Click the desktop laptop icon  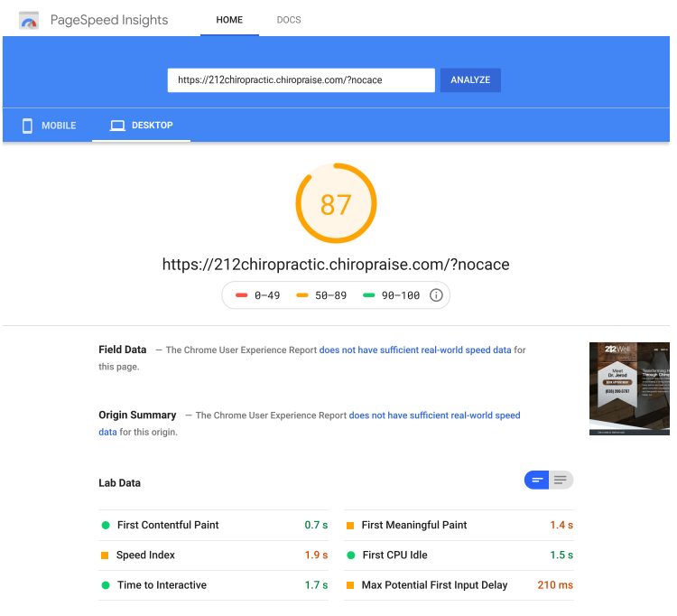tap(117, 126)
